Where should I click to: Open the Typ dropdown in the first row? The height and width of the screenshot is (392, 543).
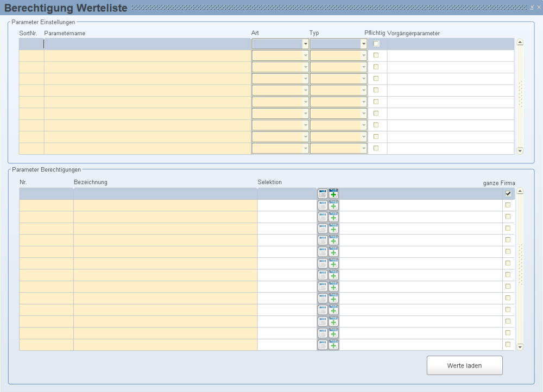pos(364,44)
